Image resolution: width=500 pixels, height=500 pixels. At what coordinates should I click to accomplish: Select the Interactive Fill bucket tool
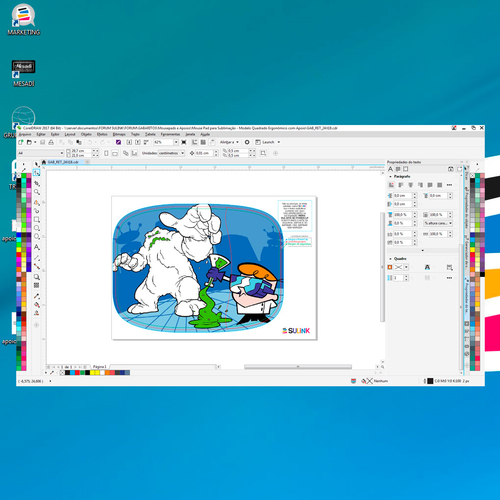(37, 304)
